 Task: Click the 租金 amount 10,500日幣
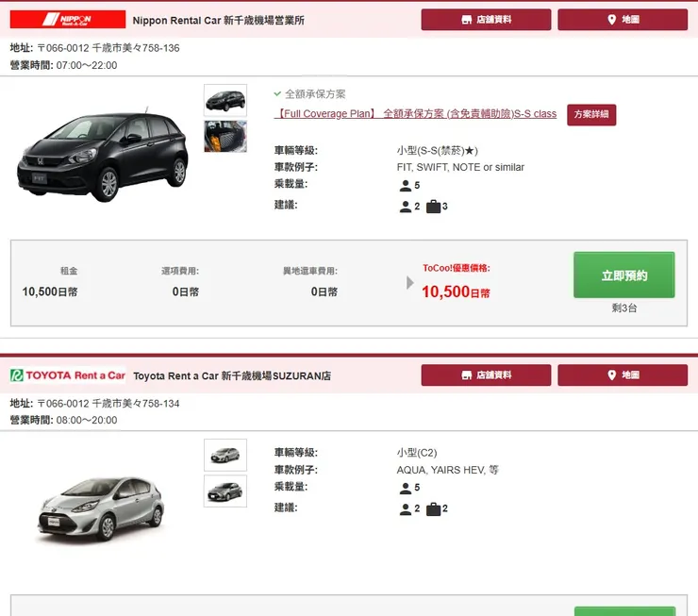(50, 292)
